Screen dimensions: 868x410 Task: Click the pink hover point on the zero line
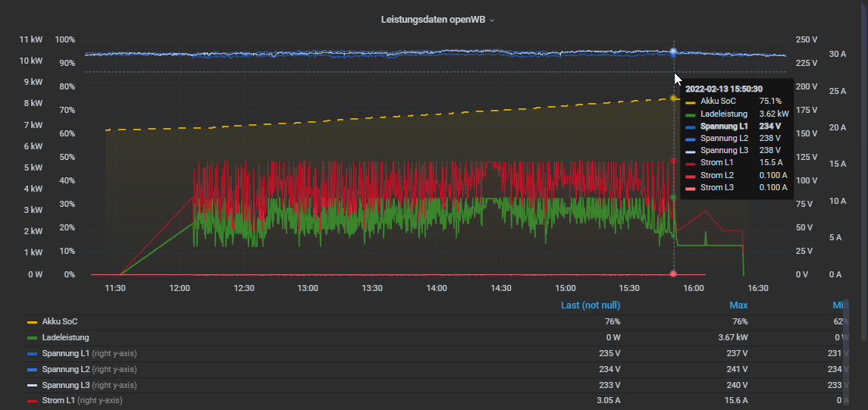point(673,274)
